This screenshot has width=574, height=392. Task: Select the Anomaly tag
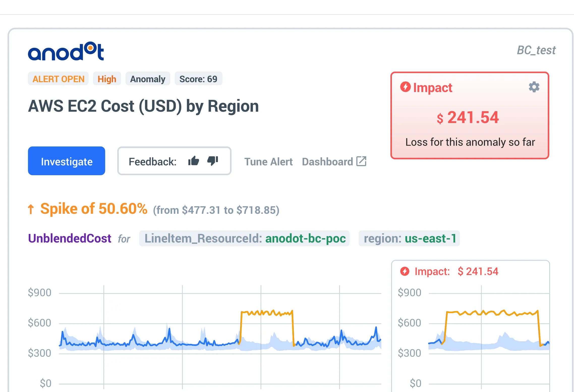pyautogui.click(x=148, y=79)
